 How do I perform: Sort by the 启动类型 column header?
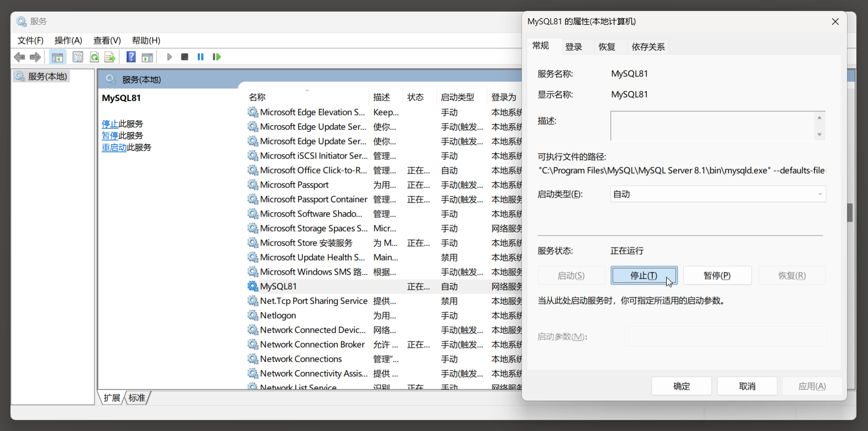[x=462, y=97]
